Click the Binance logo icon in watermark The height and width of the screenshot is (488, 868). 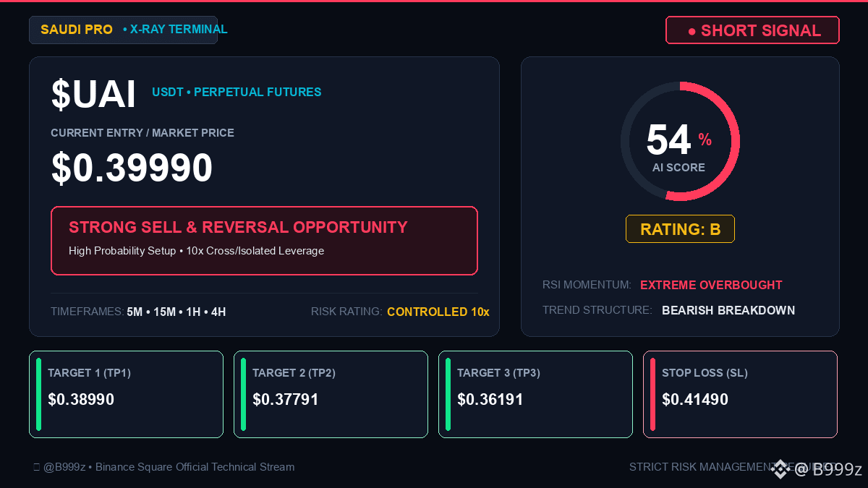(780, 469)
